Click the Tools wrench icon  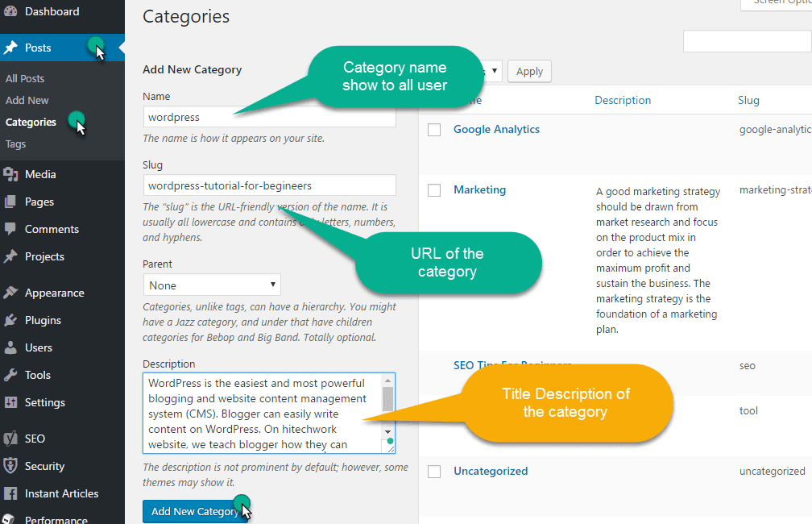click(10, 375)
